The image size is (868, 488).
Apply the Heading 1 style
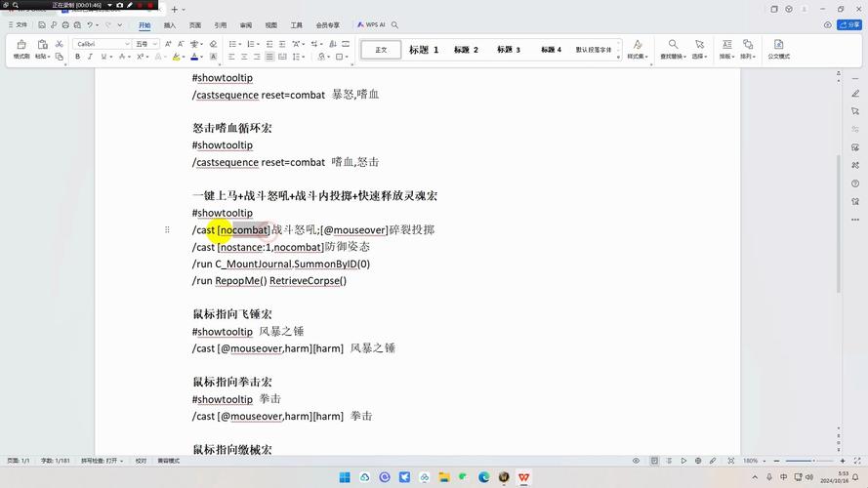tap(424, 50)
